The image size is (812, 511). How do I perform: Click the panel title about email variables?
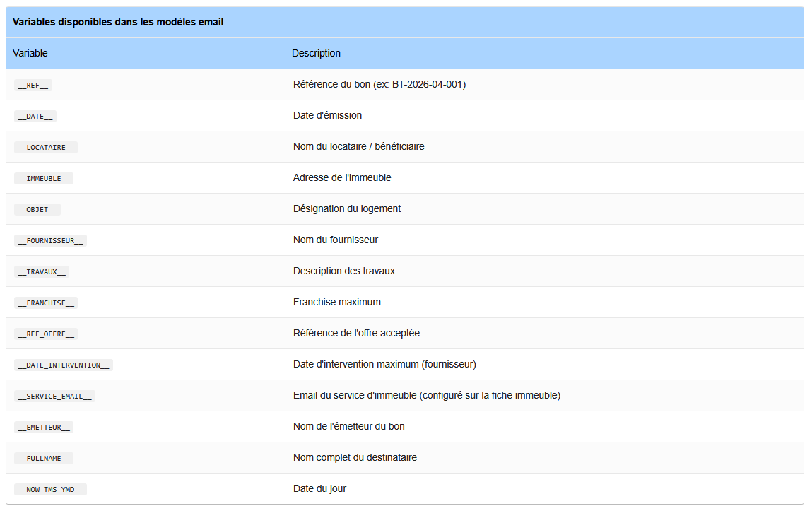click(118, 22)
